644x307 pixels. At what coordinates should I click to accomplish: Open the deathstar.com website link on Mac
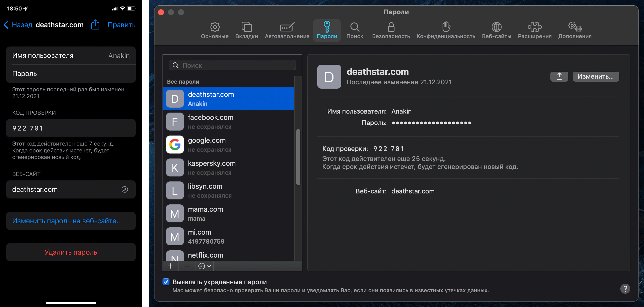pos(413,191)
